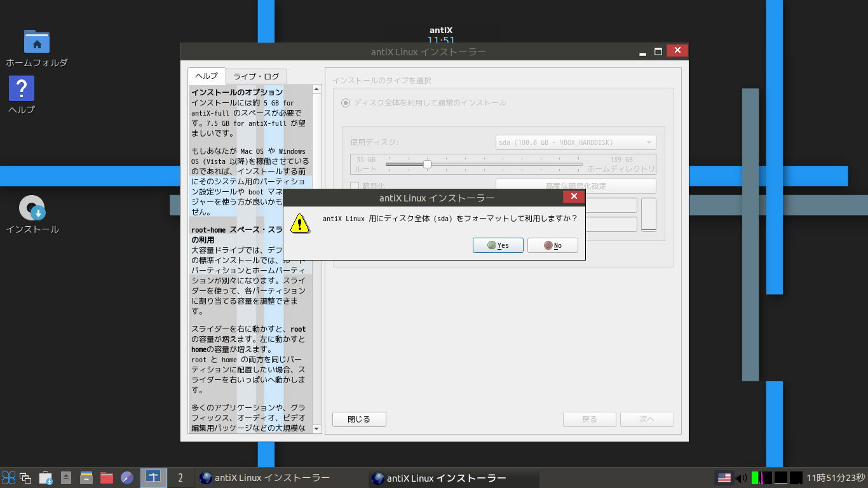Screen dimensions: 868x488
Task: Maximize the antiX Linux installer window
Action: click(658, 51)
